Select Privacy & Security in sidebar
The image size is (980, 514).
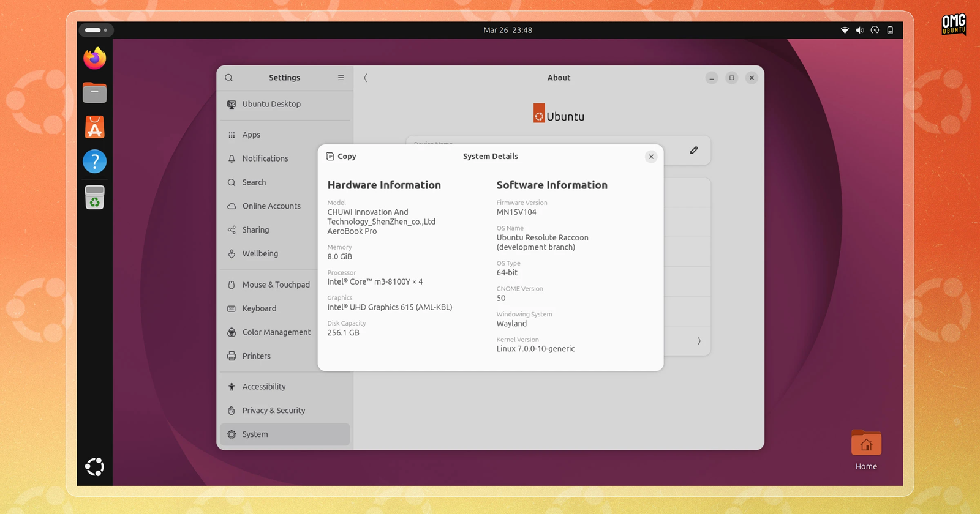point(273,411)
